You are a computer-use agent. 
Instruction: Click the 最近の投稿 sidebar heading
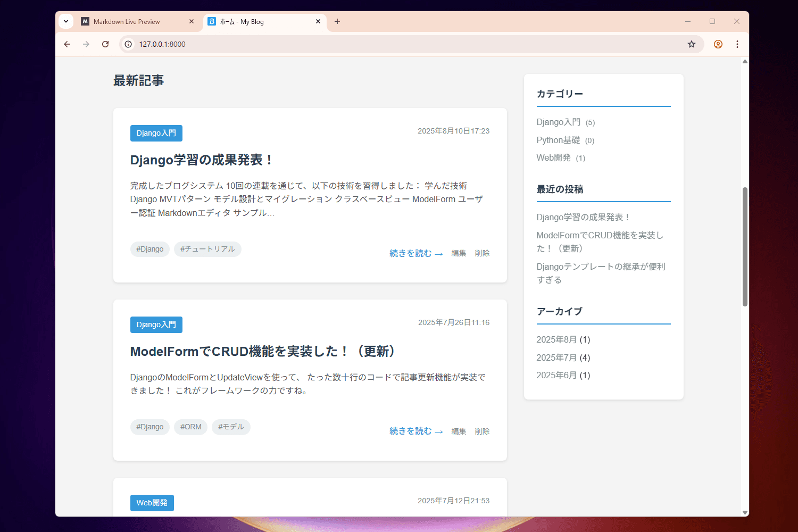coord(560,189)
